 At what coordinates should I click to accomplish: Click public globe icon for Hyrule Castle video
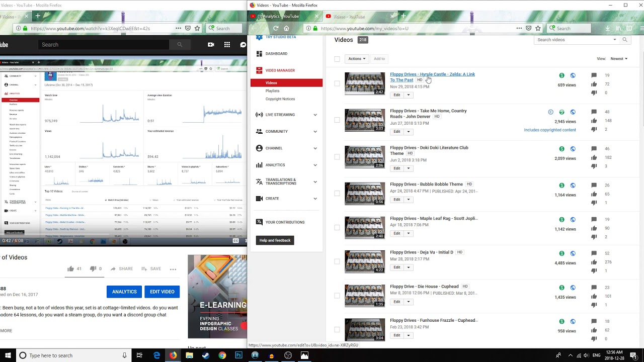click(573, 75)
